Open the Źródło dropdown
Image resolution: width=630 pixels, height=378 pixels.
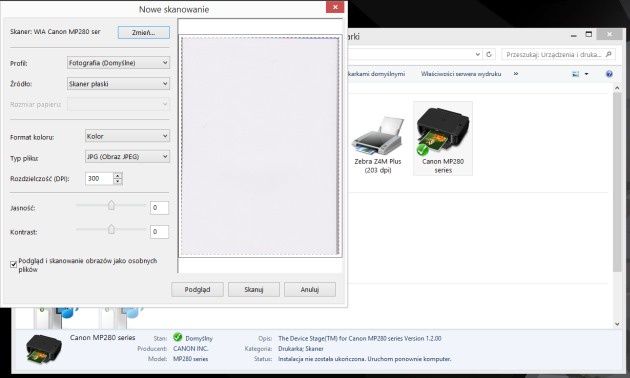pos(118,84)
